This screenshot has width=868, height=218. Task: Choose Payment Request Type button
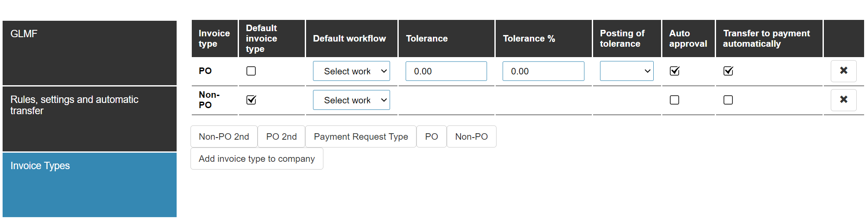pyautogui.click(x=361, y=137)
